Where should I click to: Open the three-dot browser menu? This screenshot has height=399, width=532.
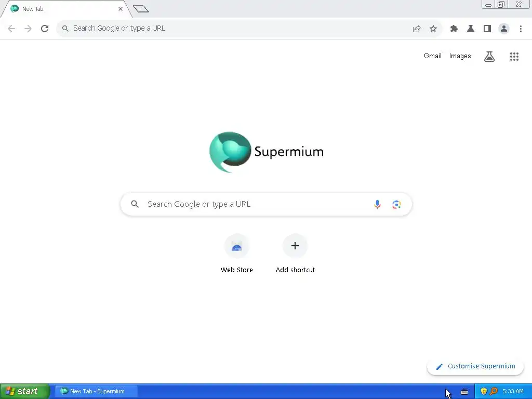coord(521,29)
